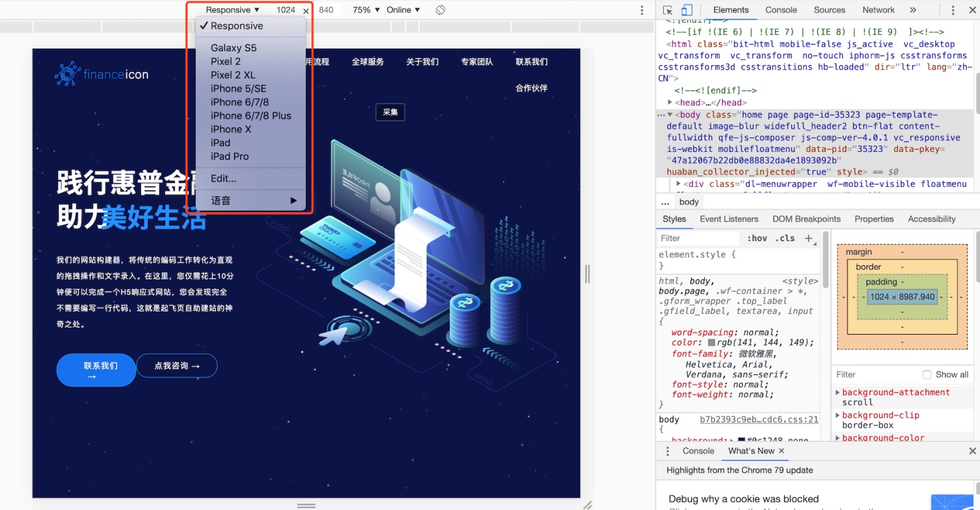Click the viewport height field 840
This screenshot has height=510, width=980.
(326, 10)
